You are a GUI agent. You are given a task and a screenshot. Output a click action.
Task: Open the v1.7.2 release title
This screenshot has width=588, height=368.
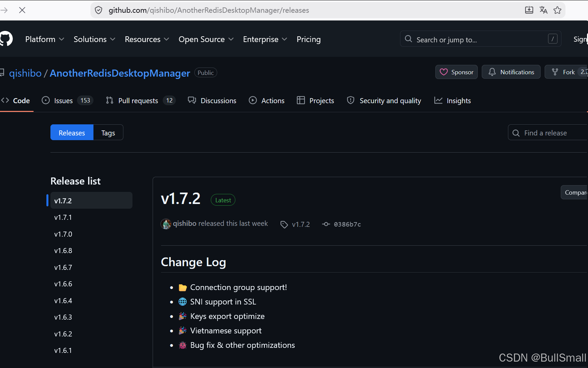point(181,198)
